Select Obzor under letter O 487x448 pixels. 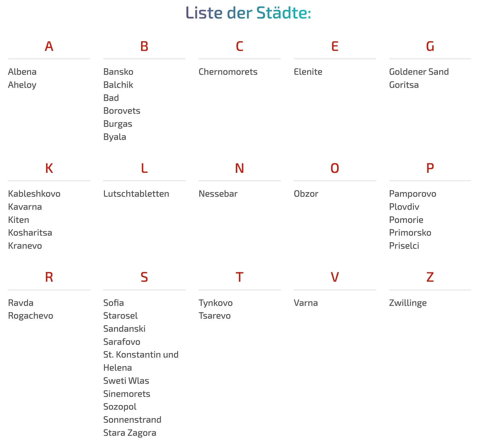click(306, 194)
